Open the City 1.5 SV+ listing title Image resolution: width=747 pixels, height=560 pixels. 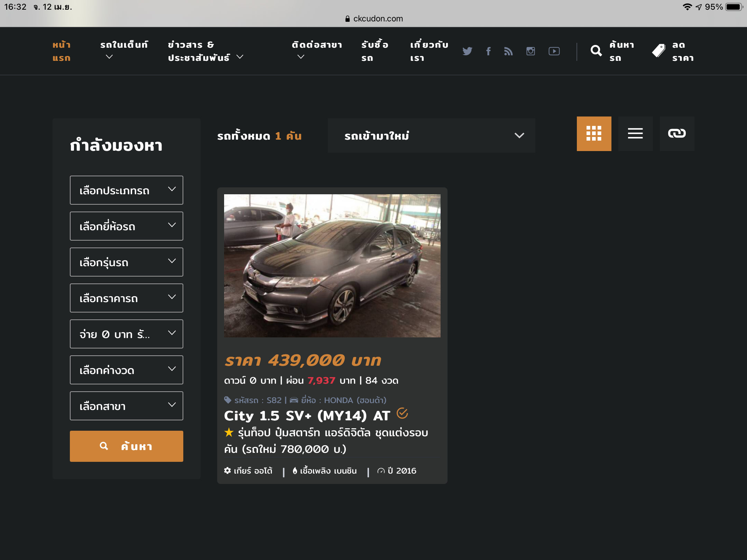[x=307, y=416]
